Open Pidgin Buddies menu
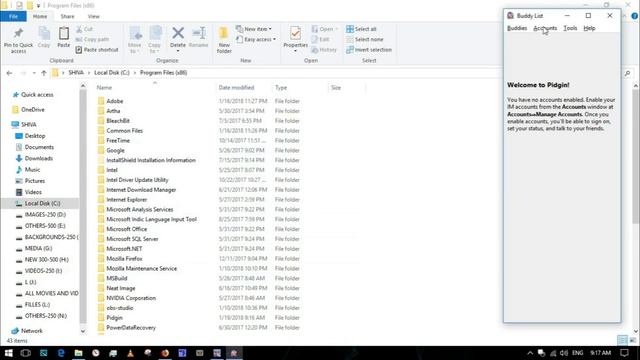The height and width of the screenshot is (360, 640). [x=517, y=28]
